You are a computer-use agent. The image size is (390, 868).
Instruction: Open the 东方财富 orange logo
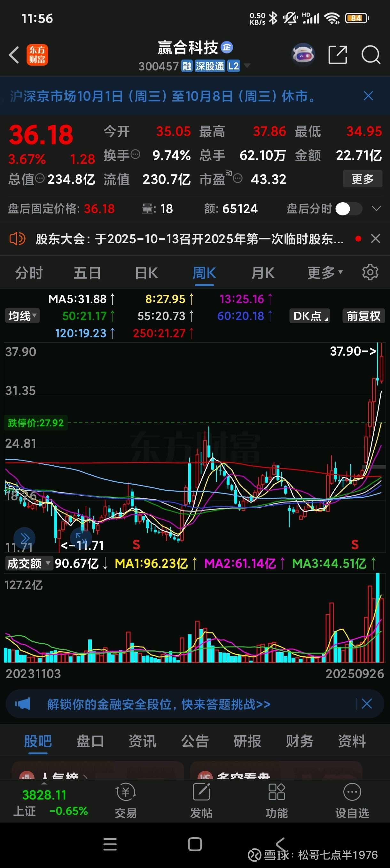coord(37,55)
